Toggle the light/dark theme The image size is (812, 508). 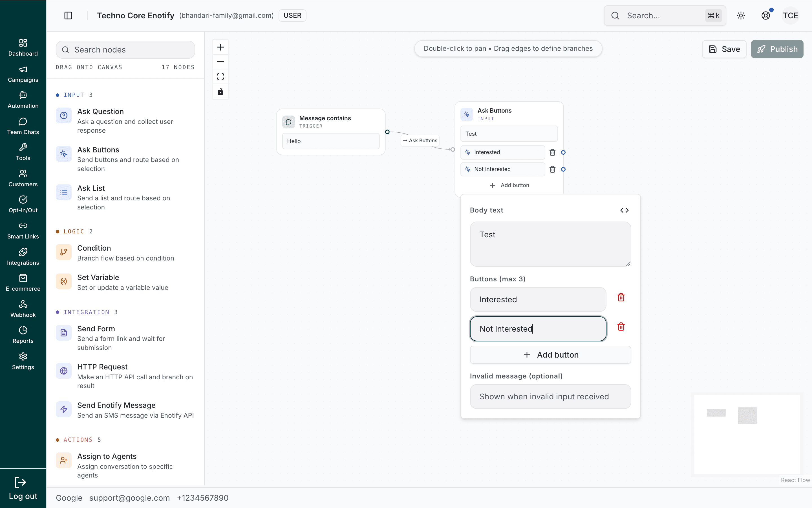click(741, 16)
